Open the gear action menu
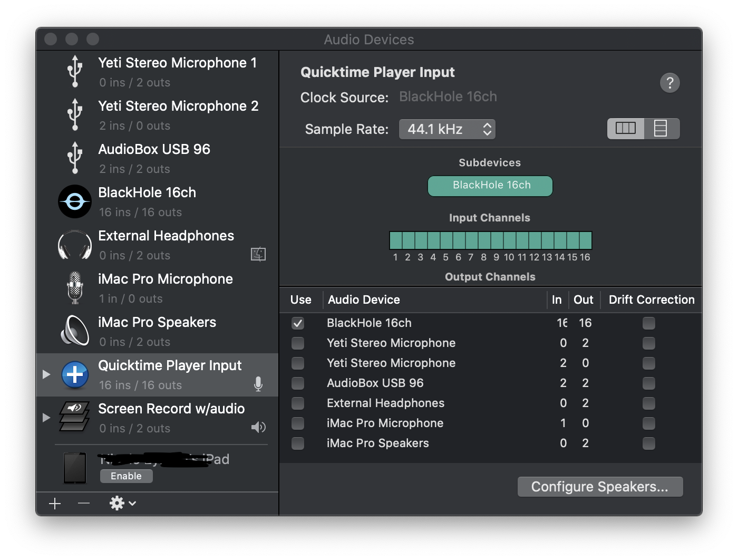The width and height of the screenshot is (738, 560). tap(123, 504)
